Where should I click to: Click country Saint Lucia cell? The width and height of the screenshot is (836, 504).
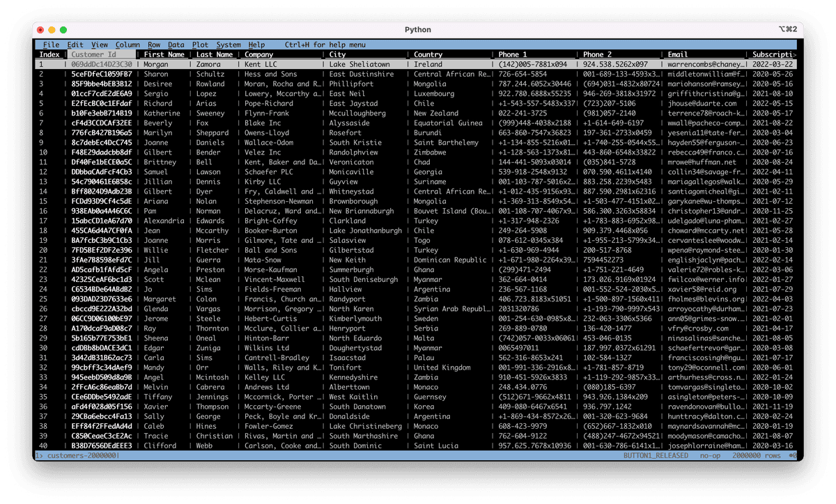[436, 446]
